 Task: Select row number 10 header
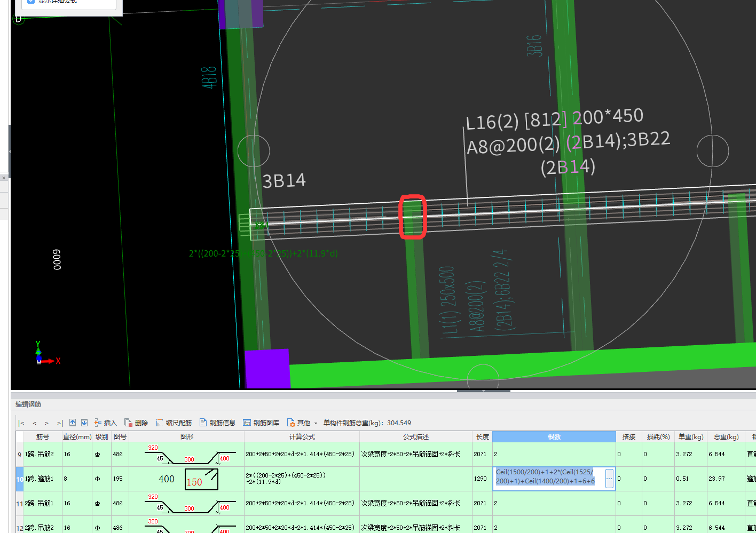click(x=20, y=479)
